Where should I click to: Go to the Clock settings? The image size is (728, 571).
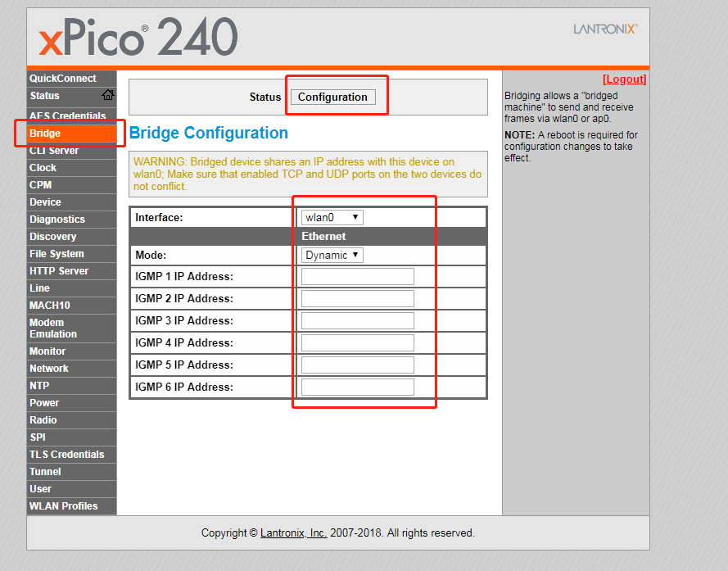pos(71,168)
